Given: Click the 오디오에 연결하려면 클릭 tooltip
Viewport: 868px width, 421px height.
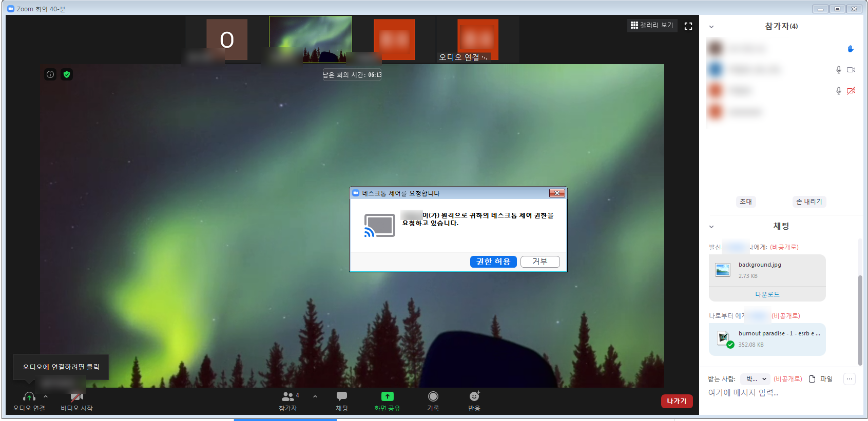Looking at the screenshot, I should pos(61,367).
